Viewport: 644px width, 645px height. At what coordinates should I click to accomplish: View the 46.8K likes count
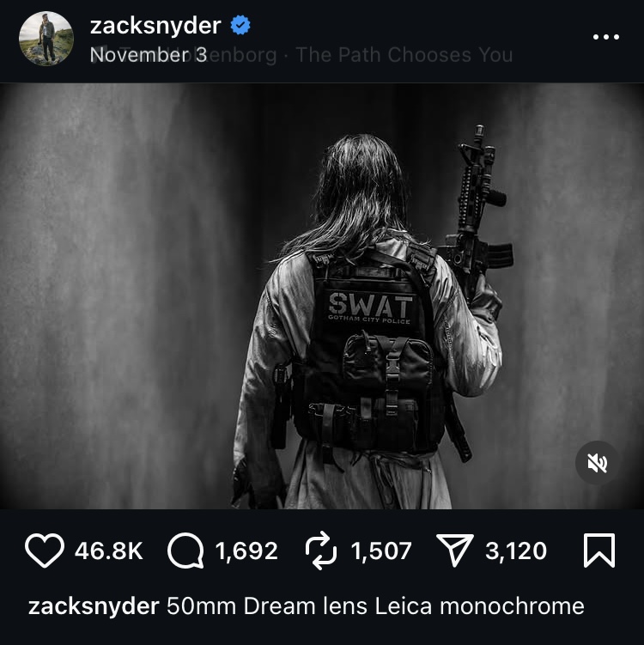pos(109,551)
